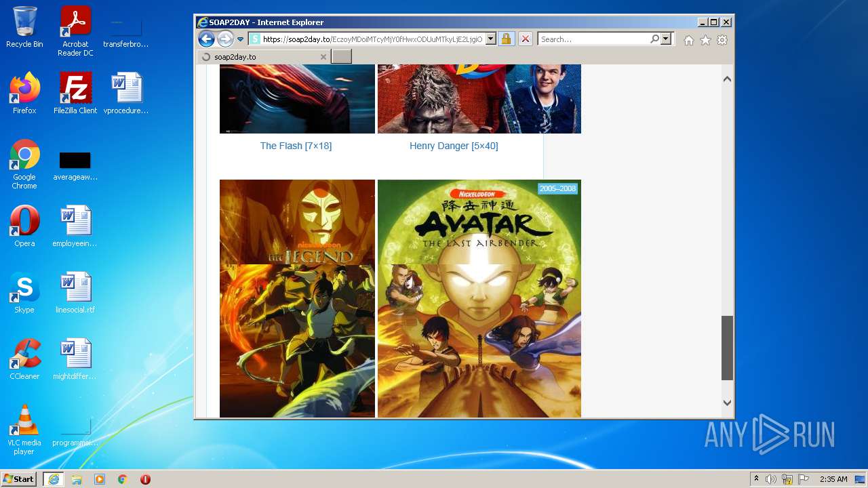Click the Opera taskbar icon
The image size is (868, 488).
click(x=145, y=479)
